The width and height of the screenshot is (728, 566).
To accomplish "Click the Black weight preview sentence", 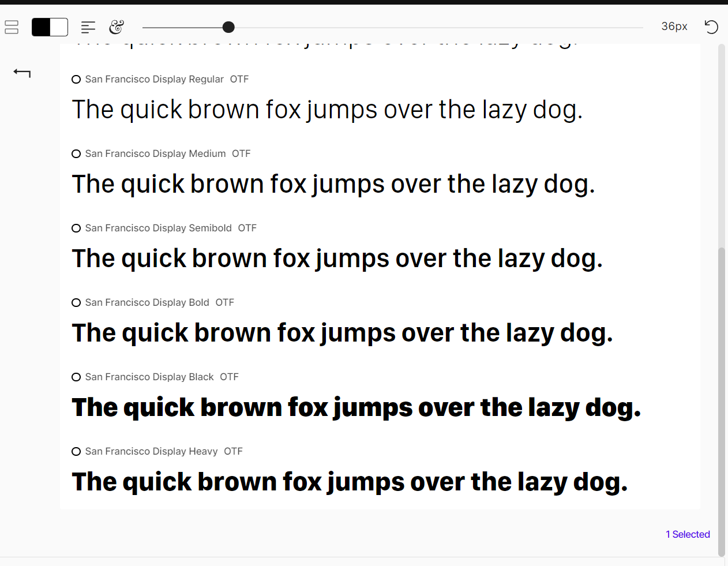I will (x=357, y=408).
